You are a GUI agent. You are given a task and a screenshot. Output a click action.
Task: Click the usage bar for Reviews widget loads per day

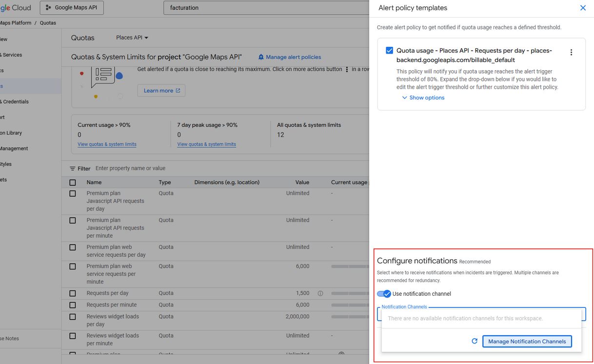tap(350, 317)
